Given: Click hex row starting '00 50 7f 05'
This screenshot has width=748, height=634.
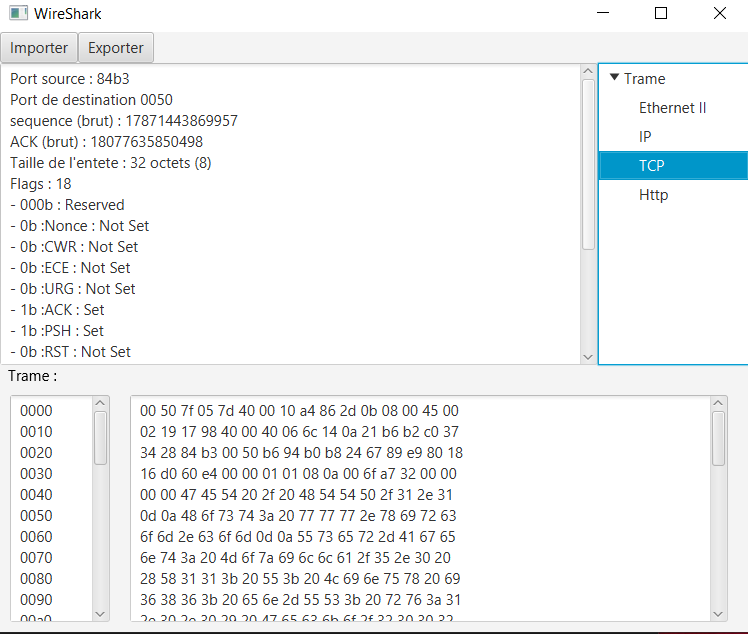Looking at the screenshot, I should click(x=299, y=411).
